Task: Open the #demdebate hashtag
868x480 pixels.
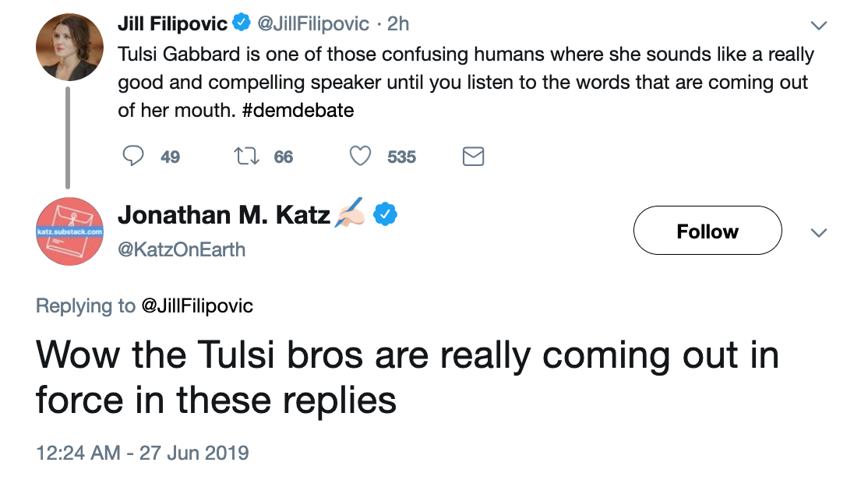Action: pyautogui.click(x=298, y=110)
